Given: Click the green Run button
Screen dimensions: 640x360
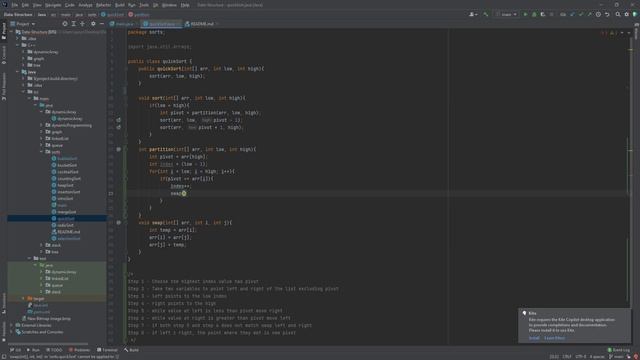Looking at the screenshot, I should (x=525, y=14).
